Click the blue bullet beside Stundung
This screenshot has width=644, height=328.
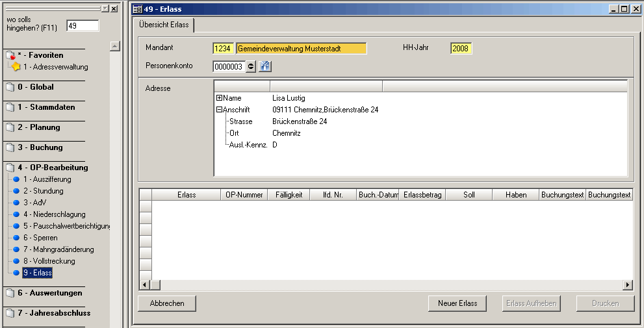pyautogui.click(x=16, y=191)
